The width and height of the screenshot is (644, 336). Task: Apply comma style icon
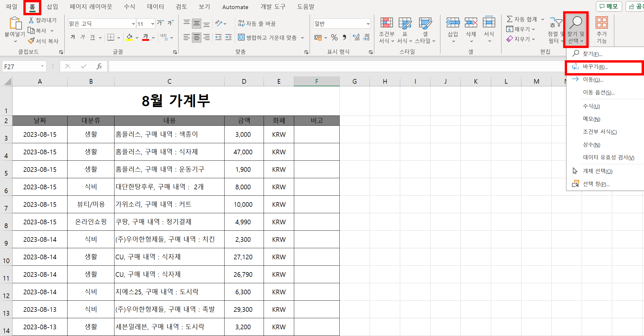(345, 37)
